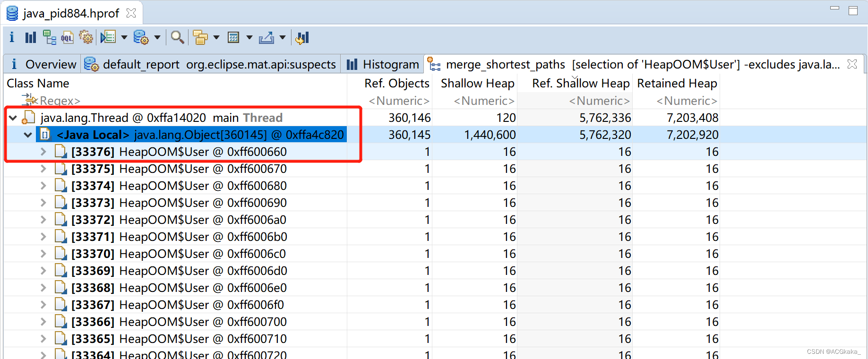Expand the [33375] HeapOOM$User node
868x359 pixels.
[43, 169]
